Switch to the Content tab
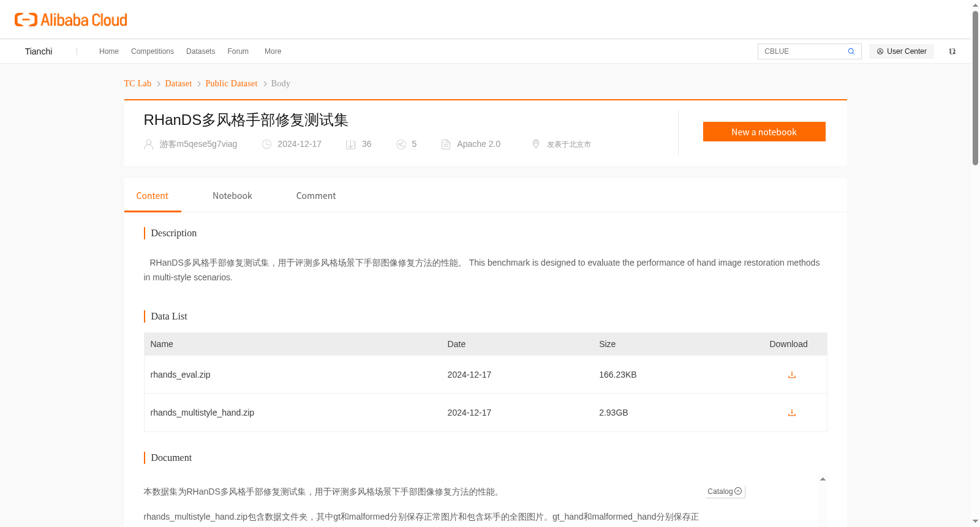Viewport: 980px width, 527px height. point(153,196)
